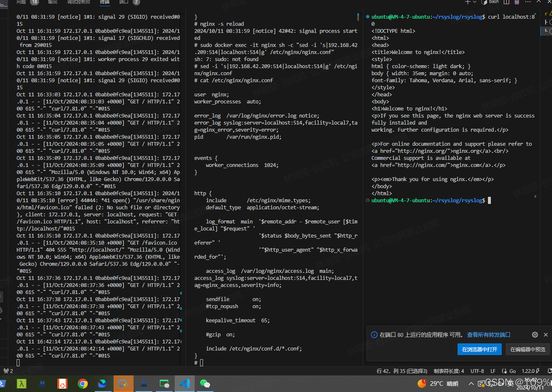This screenshot has height=392, width=552.
Task: Click the 'keepalive_timeout 65;' line
Action: pos(238,320)
